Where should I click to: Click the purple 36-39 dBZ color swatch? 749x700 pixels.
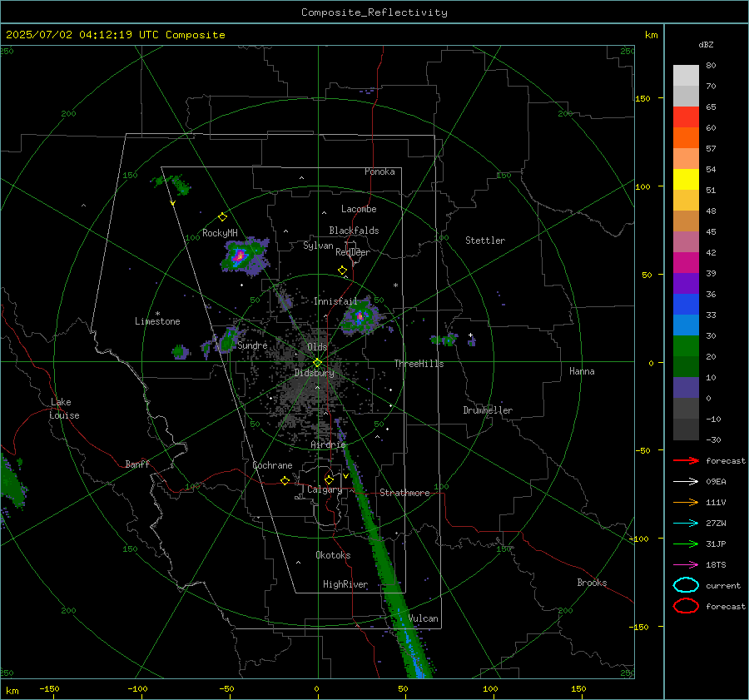click(x=686, y=284)
